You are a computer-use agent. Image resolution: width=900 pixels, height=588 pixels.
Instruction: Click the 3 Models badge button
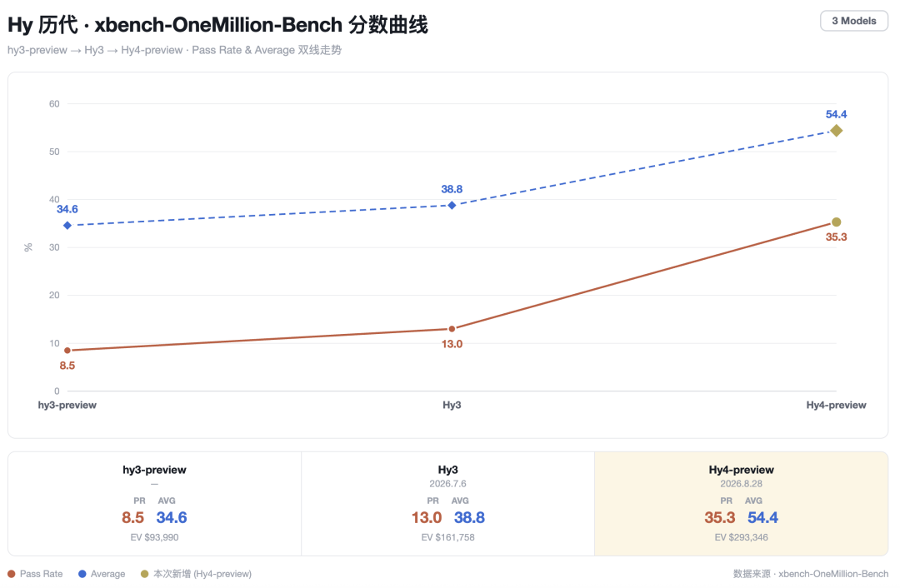(x=854, y=21)
